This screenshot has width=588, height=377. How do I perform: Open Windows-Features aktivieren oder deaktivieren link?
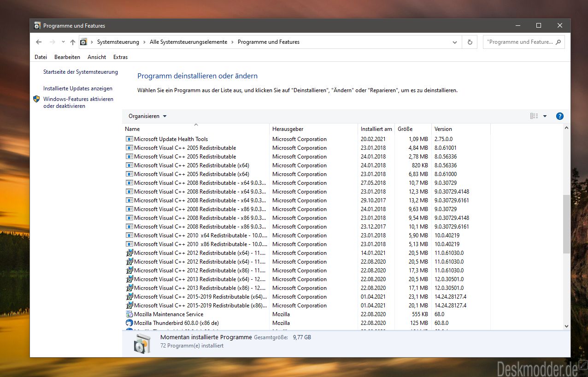[x=78, y=102]
